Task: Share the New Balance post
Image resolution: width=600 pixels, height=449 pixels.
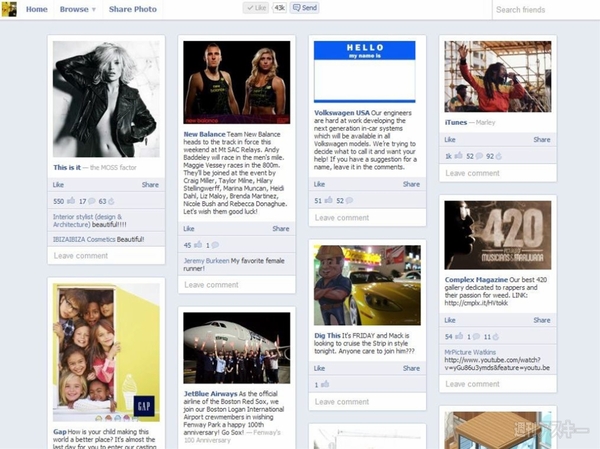Action: [x=281, y=229]
